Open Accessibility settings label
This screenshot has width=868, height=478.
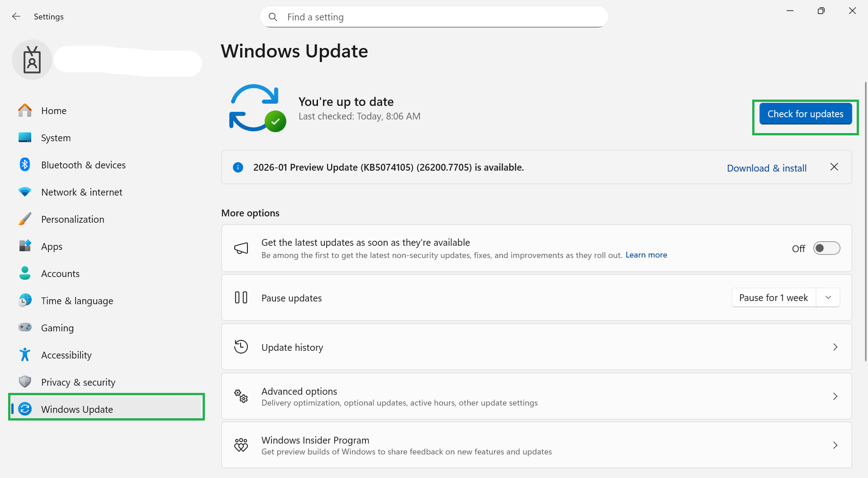point(66,355)
